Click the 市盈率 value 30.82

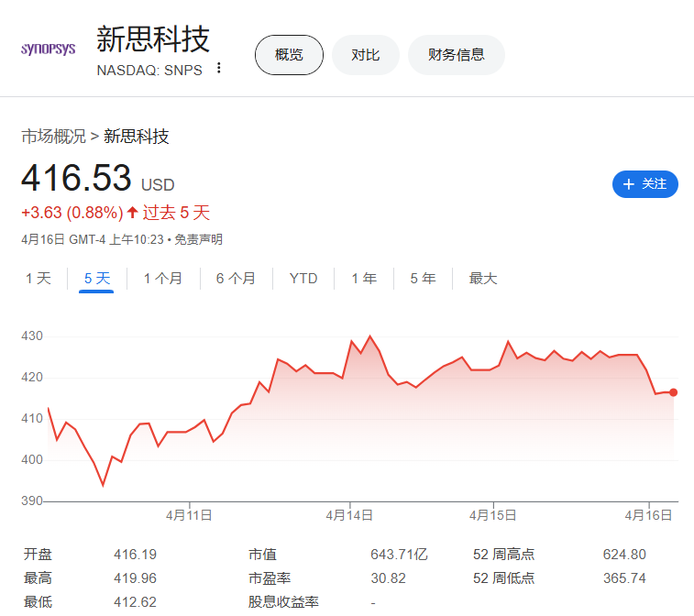pos(388,578)
